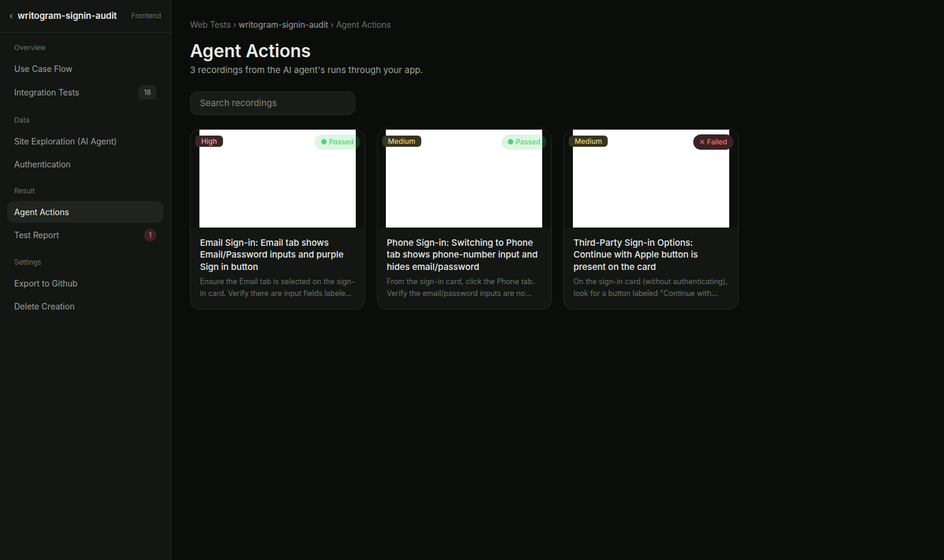Click the Medium tag on Phone Sign-in card
This screenshot has width=944, height=560.
click(x=402, y=141)
